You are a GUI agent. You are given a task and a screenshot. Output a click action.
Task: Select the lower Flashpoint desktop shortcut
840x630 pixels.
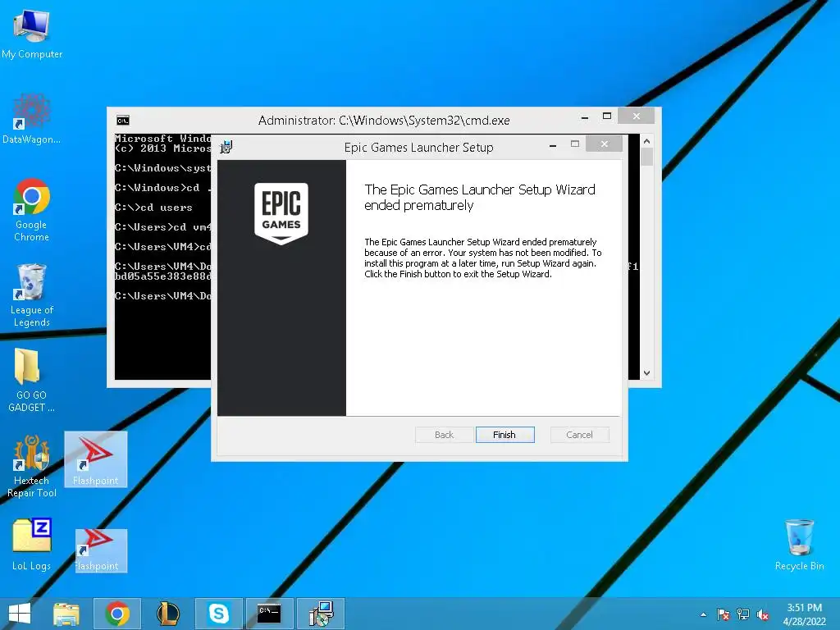click(101, 550)
